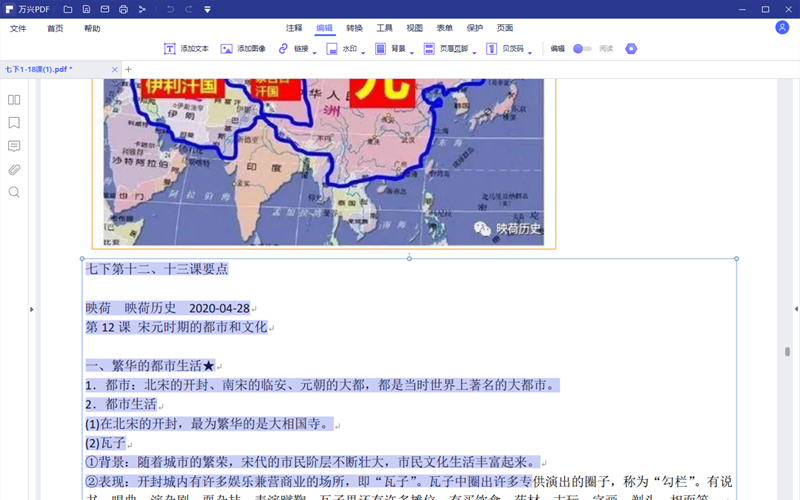Screen dimensions: 800x500
Task: Expand the 水印 dropdown arrow
Action: [363, 51]
